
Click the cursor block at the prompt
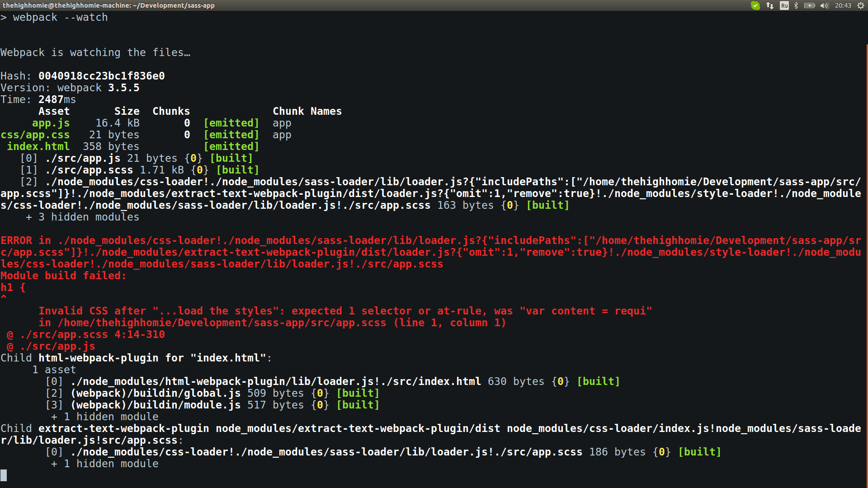click(x=4, y=475)
